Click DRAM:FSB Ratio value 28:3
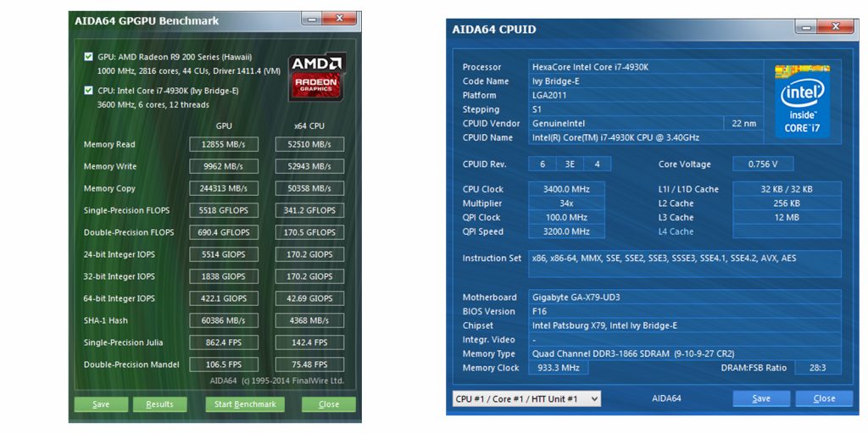868x434 pixels. click(x=818, y=368)
